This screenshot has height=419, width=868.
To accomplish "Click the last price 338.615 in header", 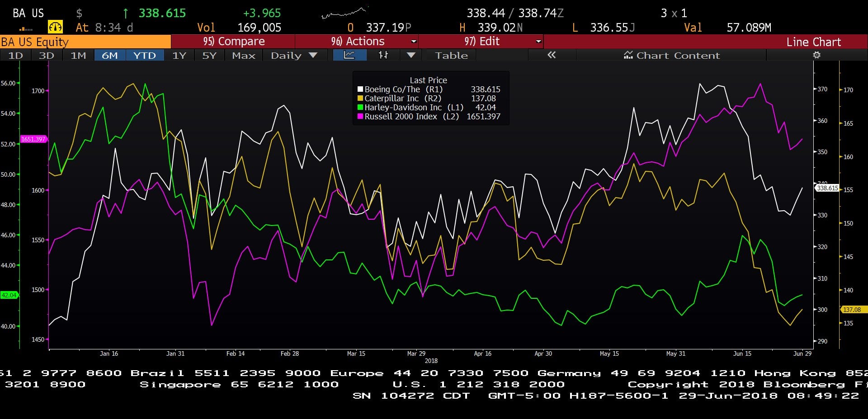I will click(x=162, y=13).
